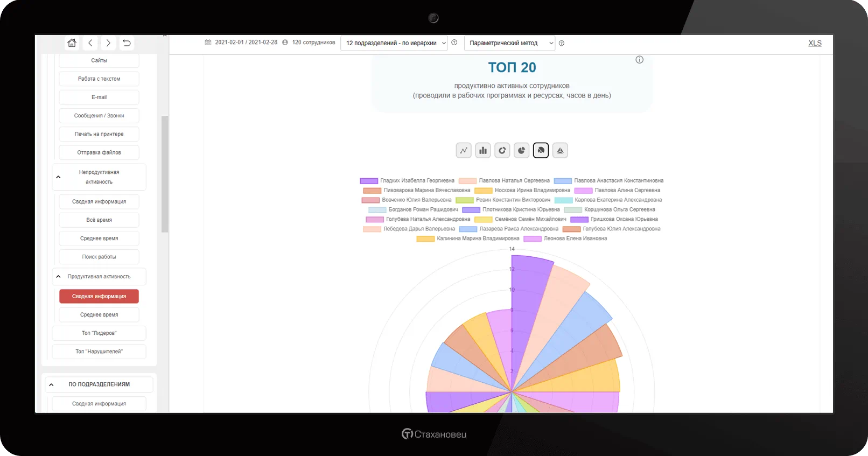
Task: Open Отправка файлов menu item
Action: pos(99,152)
